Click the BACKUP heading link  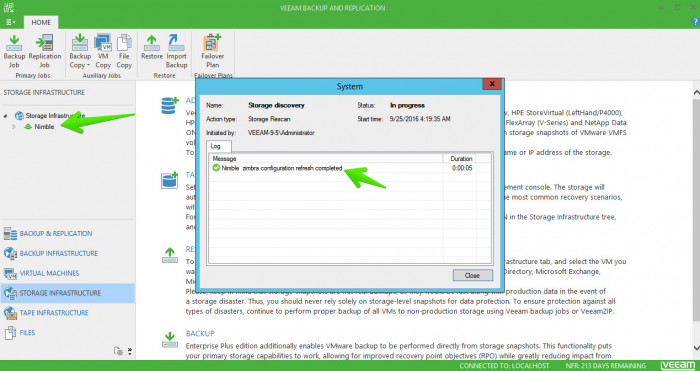200,333
